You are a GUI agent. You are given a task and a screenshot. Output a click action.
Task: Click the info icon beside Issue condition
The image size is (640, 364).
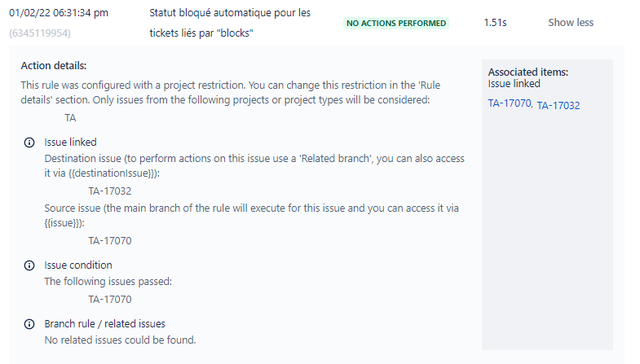[29, 265]
